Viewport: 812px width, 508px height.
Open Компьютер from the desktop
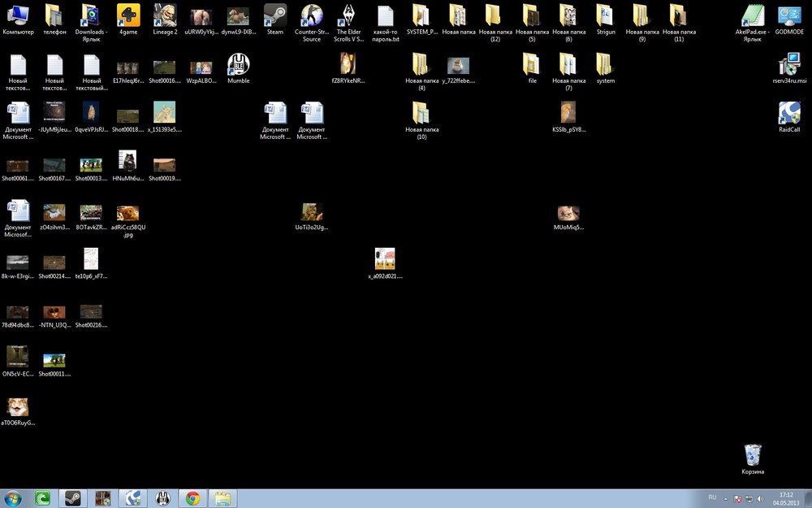point(18,15)
